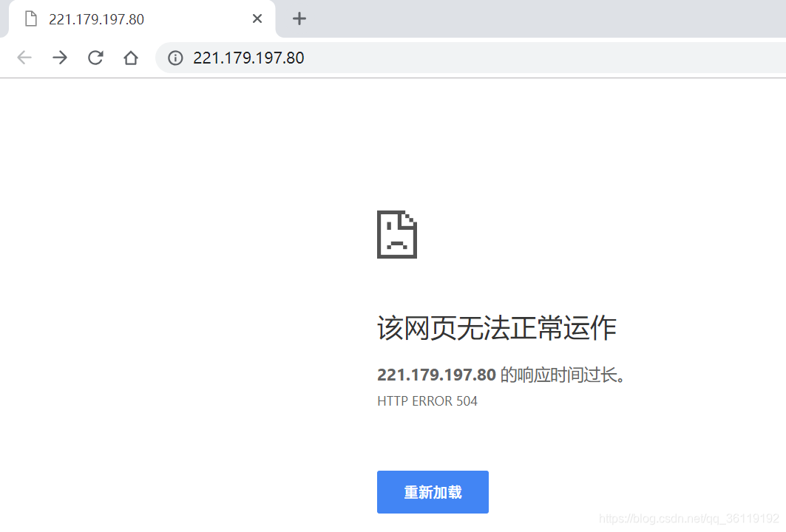Go to the home page icon
This screenshot has height=532, width=786.
tap(131, 58)
